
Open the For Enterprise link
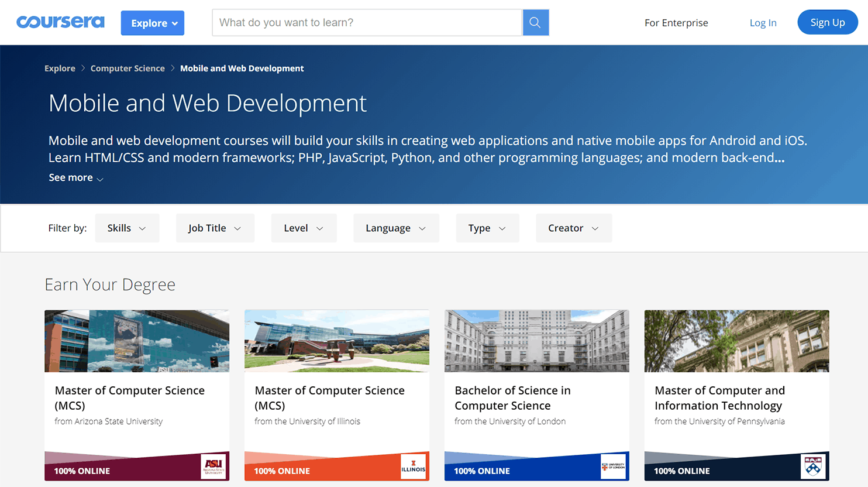point(676,23)
